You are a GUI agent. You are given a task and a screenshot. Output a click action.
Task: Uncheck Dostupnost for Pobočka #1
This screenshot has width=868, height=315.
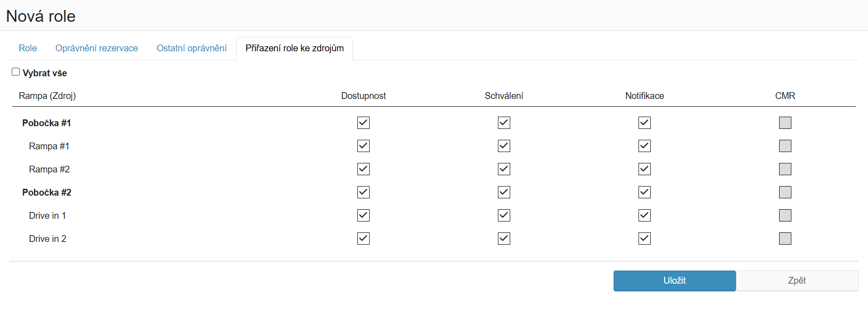[x=363, y=123]
